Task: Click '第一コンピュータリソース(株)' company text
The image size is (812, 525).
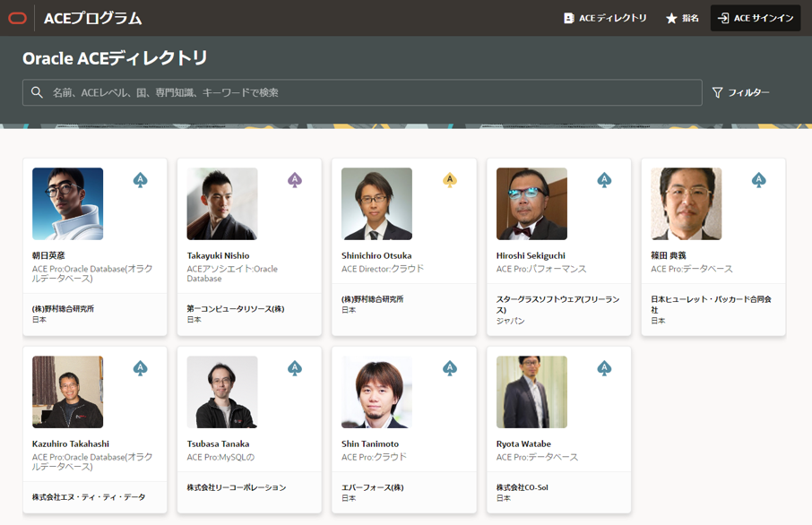Action: pyautogui.click(x=236, y=308)
